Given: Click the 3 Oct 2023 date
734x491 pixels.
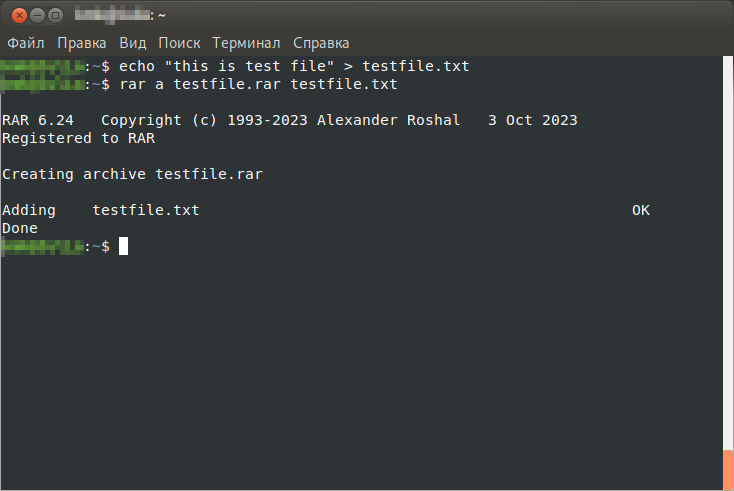Looking at the screenshot, I should tap(532, 120).
